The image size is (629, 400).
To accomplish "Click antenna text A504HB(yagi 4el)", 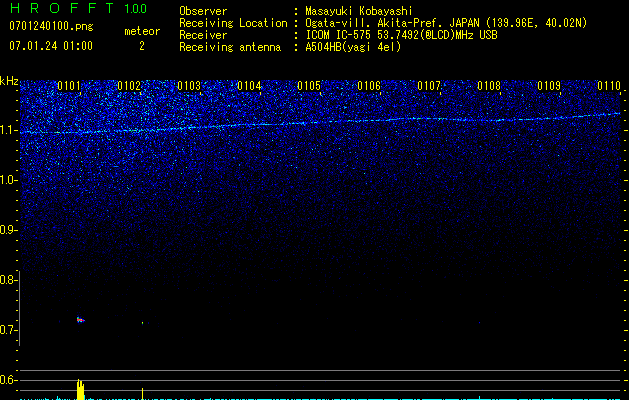I will point(353,47).
